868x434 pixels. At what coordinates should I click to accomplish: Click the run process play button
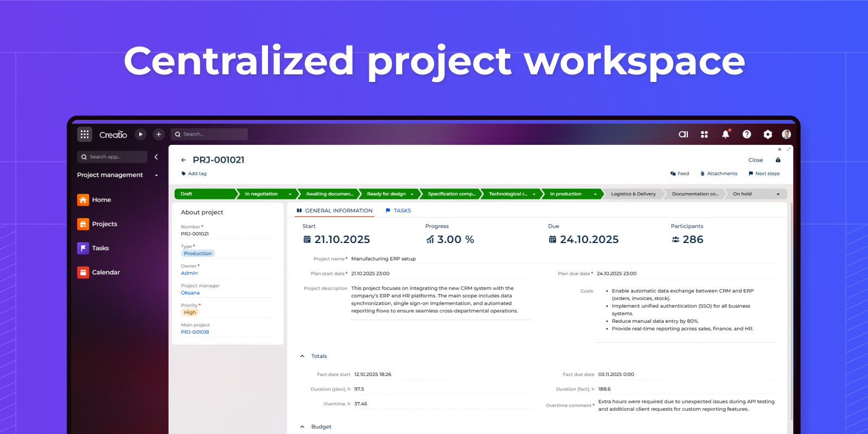click(x=141, y=134)
